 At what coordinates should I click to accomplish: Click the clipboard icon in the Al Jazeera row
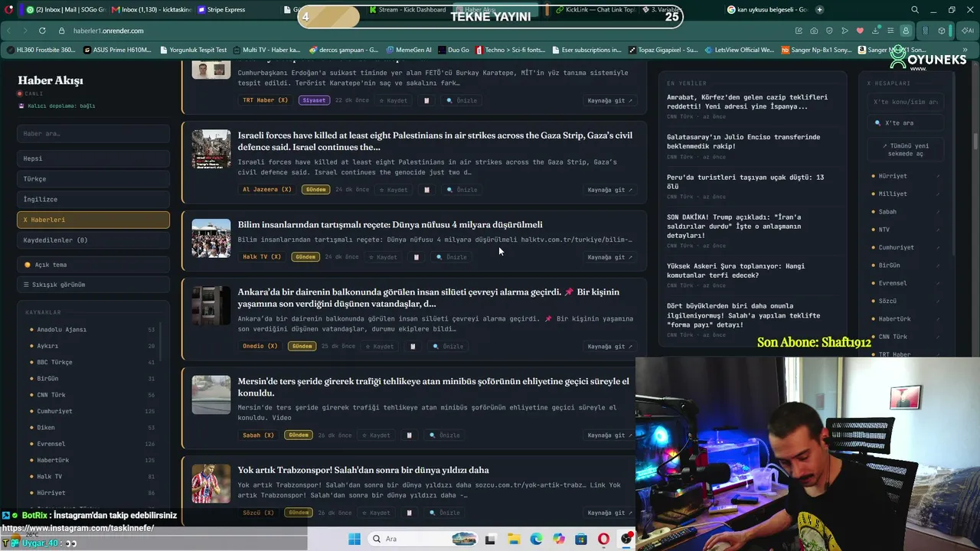pos(426,190)
